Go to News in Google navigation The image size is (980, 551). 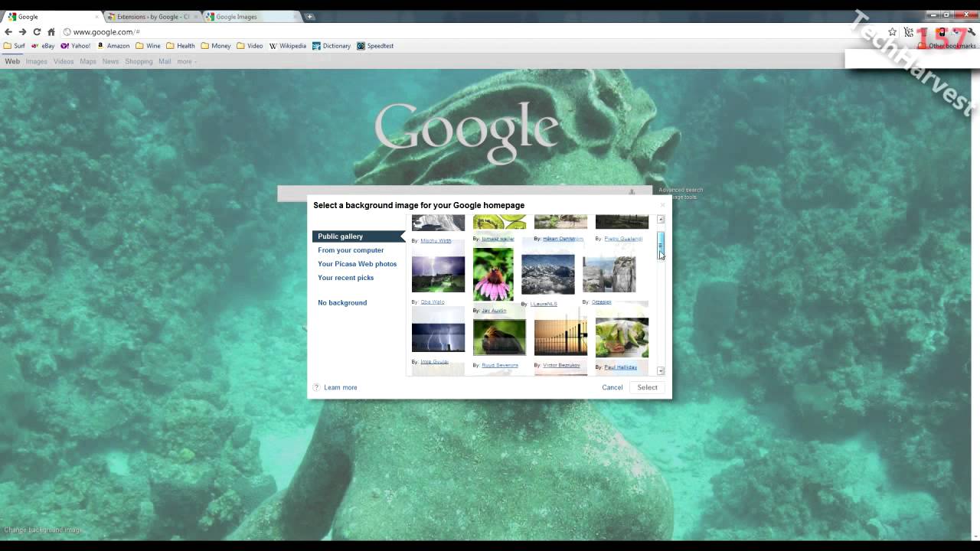coord(111,61)
